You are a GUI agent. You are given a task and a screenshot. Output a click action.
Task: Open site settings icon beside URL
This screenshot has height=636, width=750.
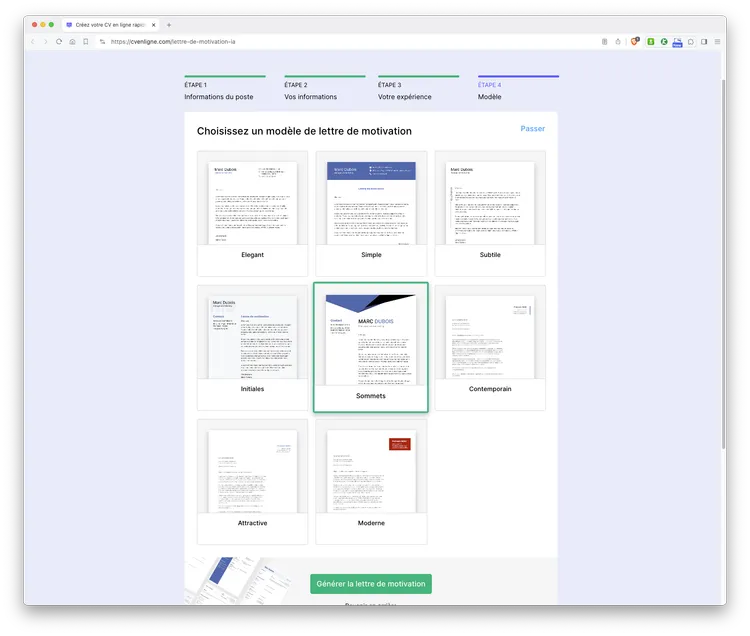click(x=102, y=42)
